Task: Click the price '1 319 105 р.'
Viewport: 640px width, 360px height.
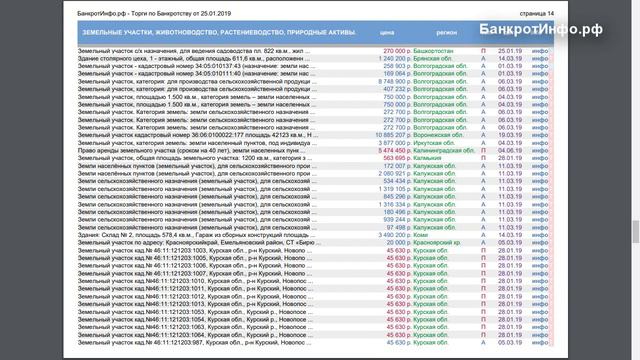Action: tap(395, 189)
